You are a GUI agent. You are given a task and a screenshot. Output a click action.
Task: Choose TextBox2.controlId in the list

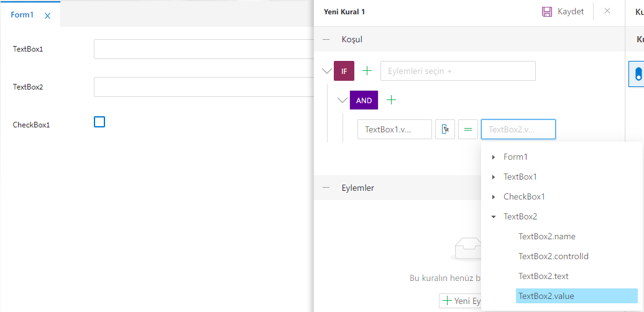coord(553,256)
